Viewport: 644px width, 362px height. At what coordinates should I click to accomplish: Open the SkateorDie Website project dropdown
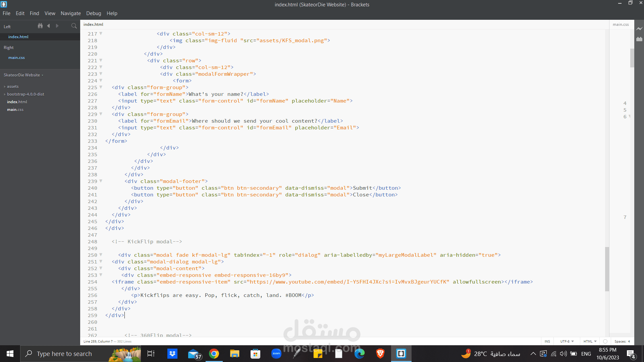click(23, 75)
